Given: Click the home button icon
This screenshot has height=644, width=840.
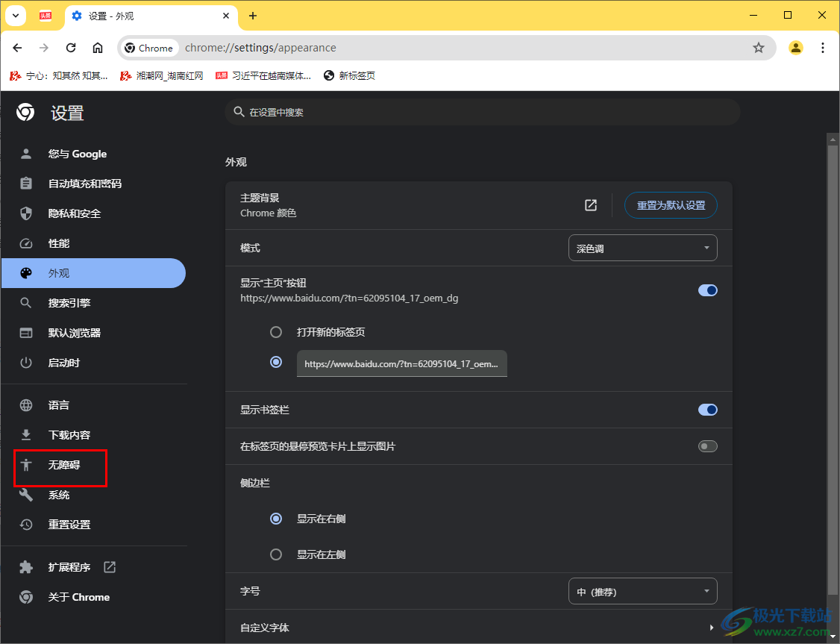Looking at the screenshot, I should coord(98,48).
